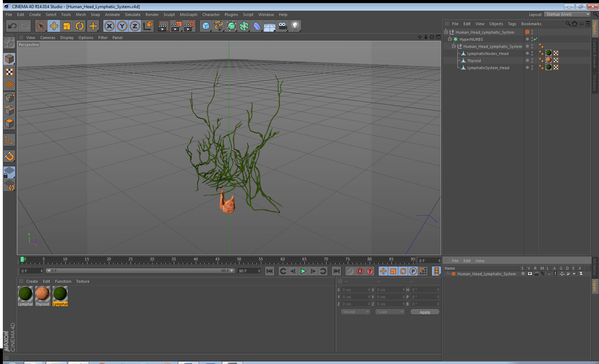This screenshot has width=599, height=364.
Task: Collapse the nested Human_Head_Lymphatic_System null
Action: [x=454, y=46]
